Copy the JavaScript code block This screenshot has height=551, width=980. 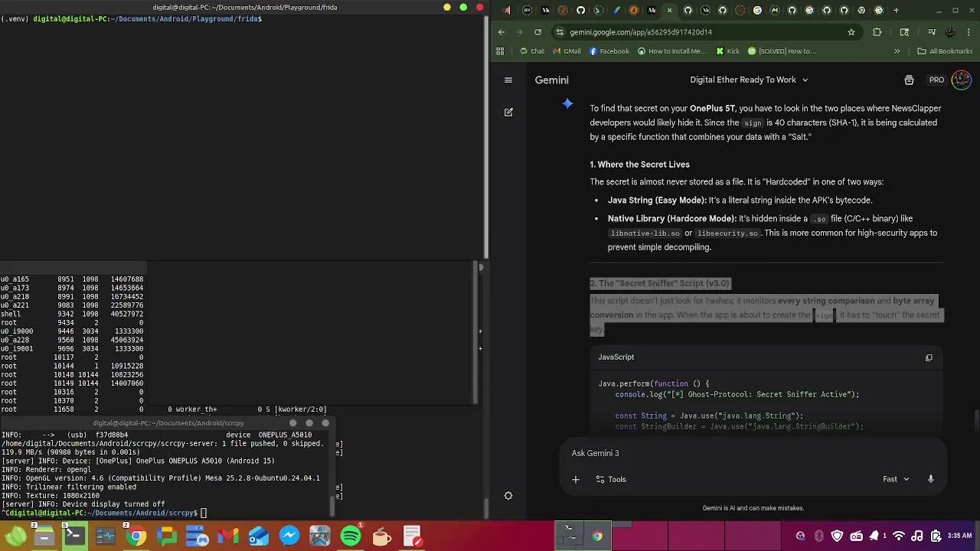[929, 357]
